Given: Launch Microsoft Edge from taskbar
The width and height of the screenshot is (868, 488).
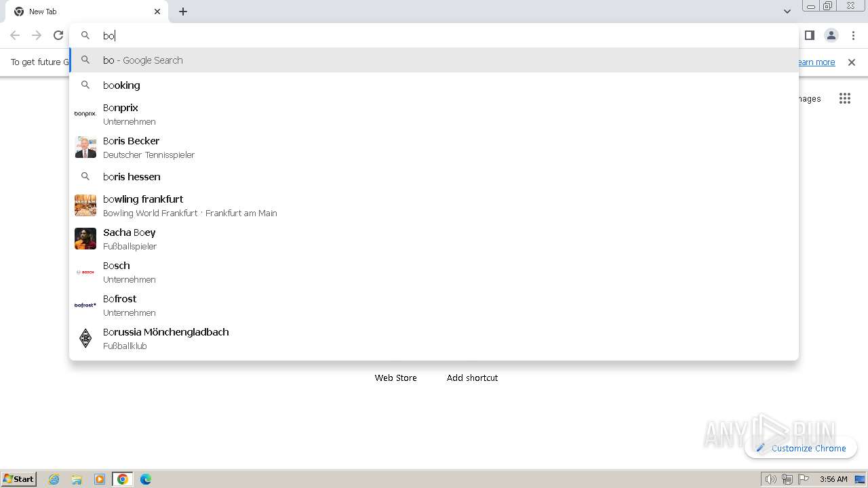Looking at the screenshot, I should point(146,479).
